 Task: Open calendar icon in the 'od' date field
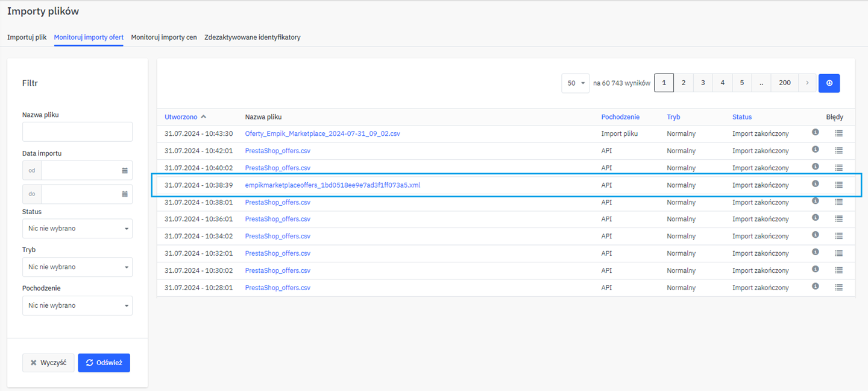point(125,171)
